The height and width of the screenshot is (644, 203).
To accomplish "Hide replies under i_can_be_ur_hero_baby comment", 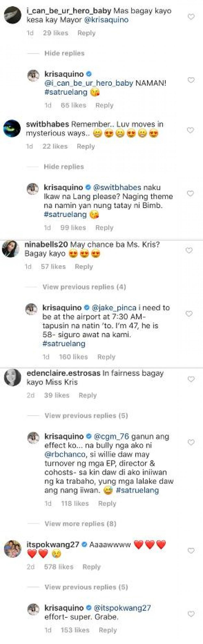I will 64,53.
